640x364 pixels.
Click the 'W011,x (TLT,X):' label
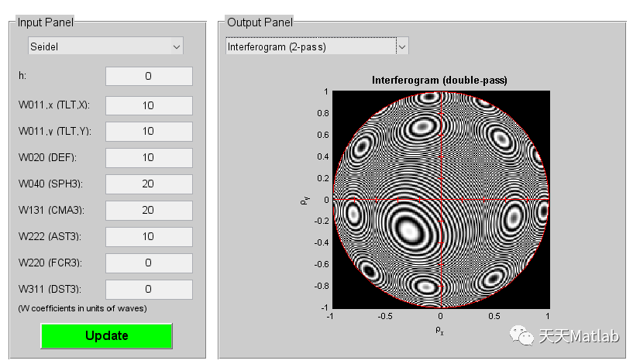point(54,105)
